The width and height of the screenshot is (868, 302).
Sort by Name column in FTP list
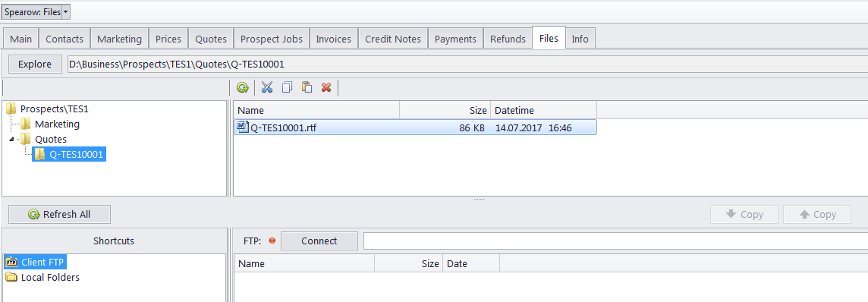coord(304,264)
